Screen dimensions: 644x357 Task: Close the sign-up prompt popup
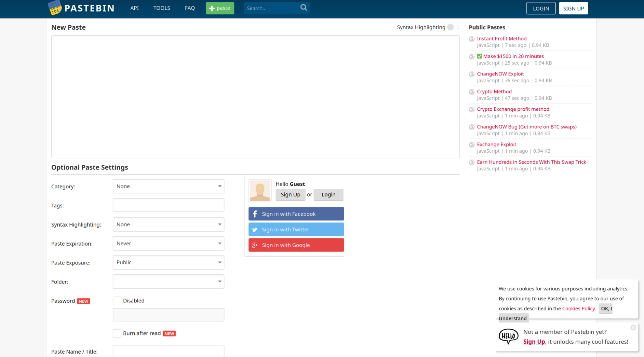coord(633,327)
